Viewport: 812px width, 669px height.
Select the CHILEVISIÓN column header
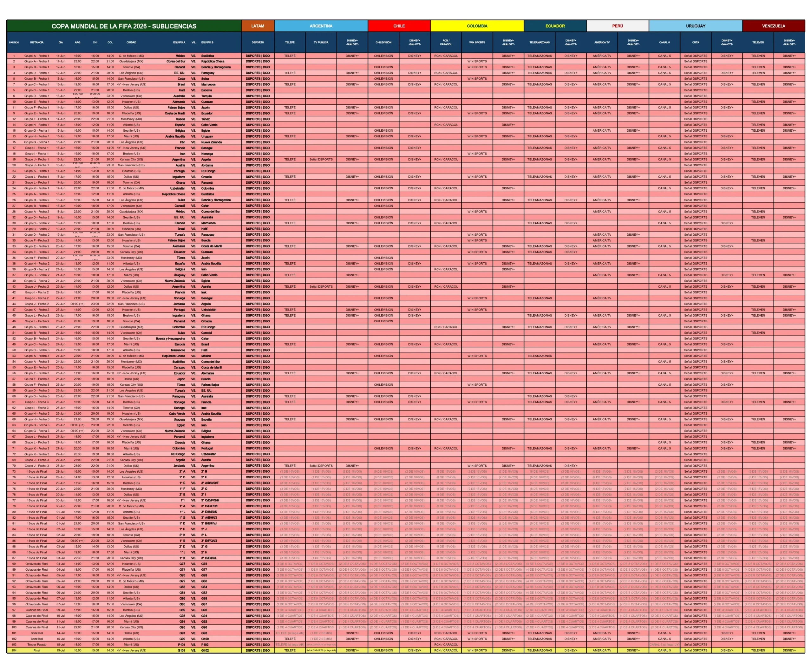pyautogui.click(x=383, y=43)
